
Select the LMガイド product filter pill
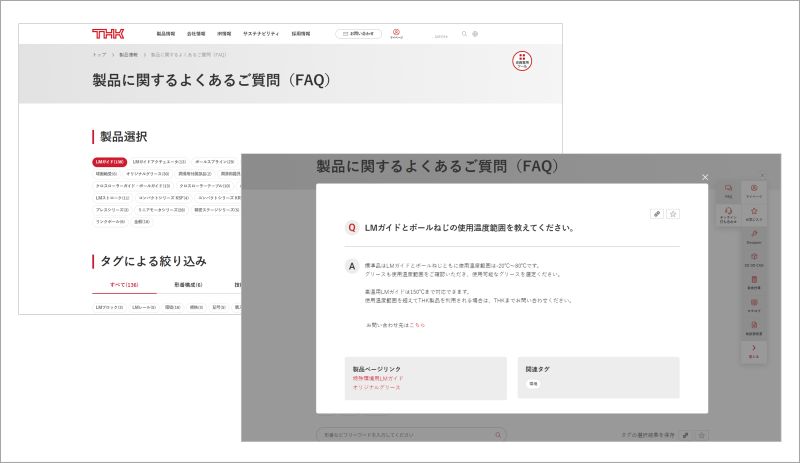109,161
